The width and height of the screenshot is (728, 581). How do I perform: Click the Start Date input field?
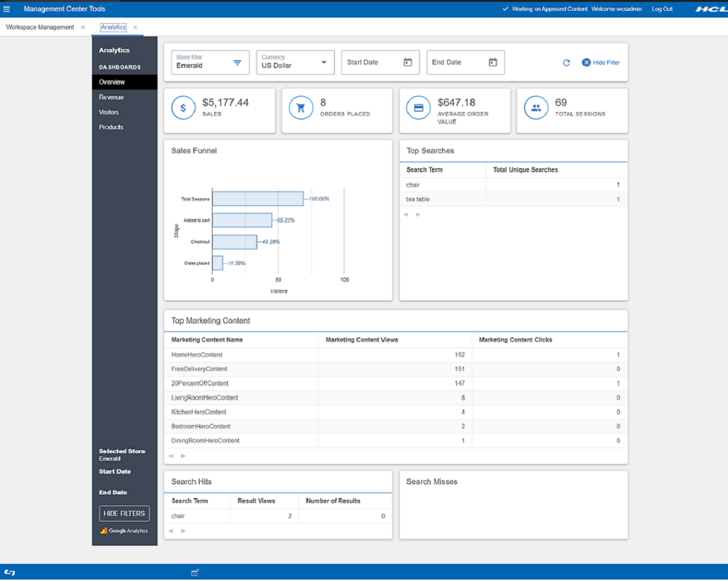click(x=370, y=63)
